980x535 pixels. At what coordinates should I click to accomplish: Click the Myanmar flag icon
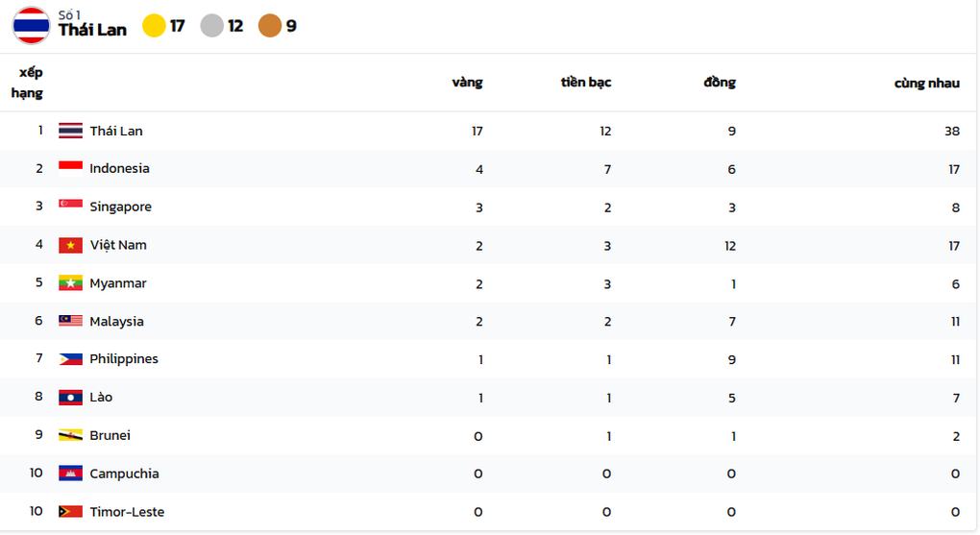(70, 283)
